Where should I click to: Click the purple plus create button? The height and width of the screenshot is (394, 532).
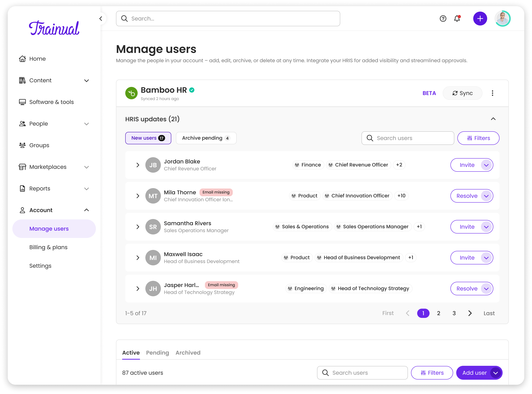480,19
